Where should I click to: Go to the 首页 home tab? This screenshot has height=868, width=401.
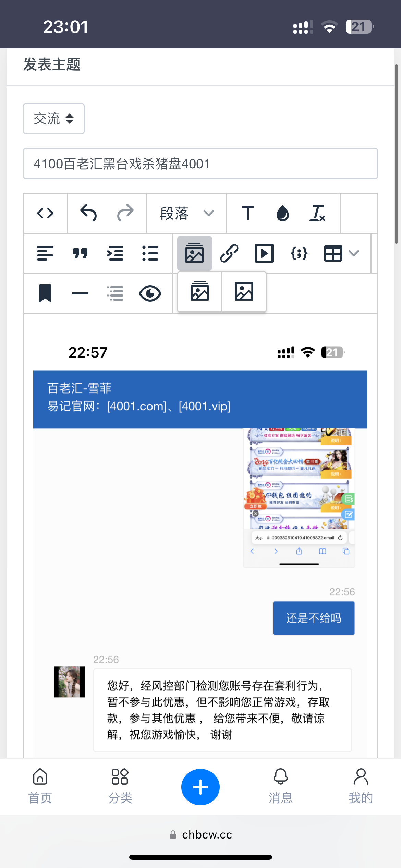click(40, 786)
